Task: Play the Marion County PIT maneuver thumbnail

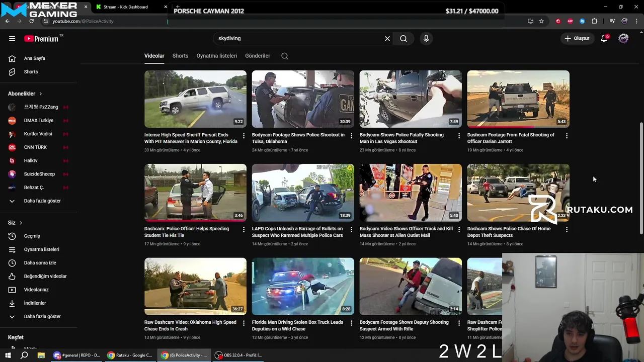Action: (195, 99)
